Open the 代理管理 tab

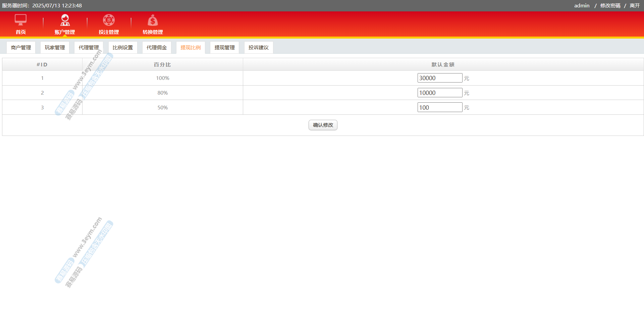click(89, 48)
